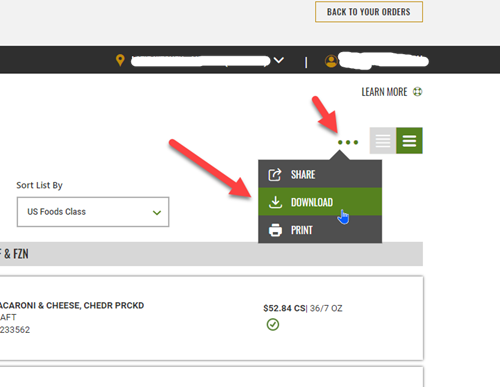Select Download from the options menu
Viewport: 500px width, 387px height.
tap(320, 202)
